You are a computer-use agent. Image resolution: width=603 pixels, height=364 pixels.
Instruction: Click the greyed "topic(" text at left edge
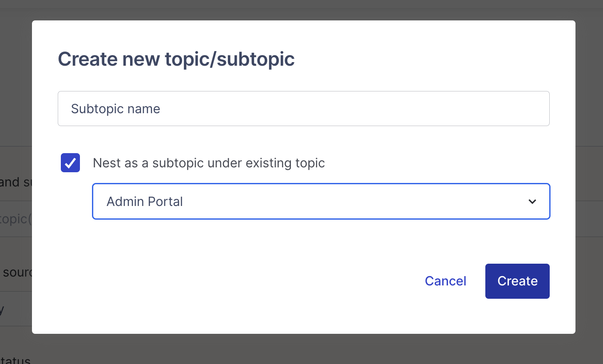click(x=16, y=219)
